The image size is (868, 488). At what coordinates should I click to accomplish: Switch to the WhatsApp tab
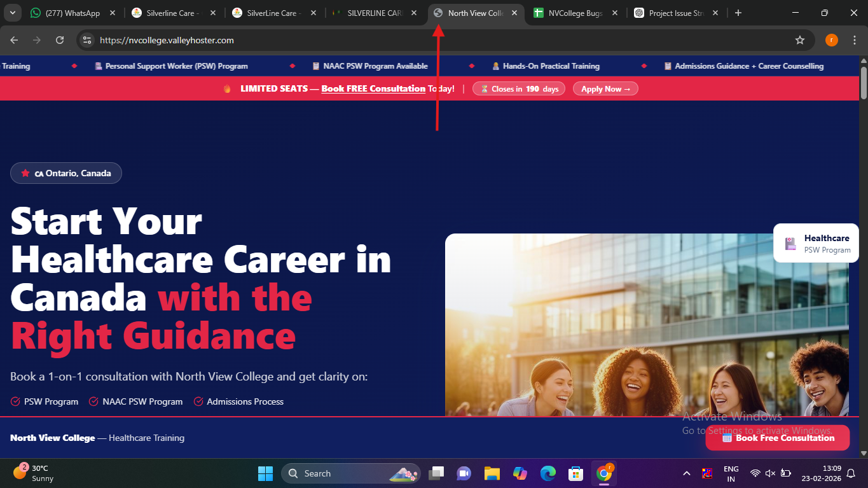tap(73, 13)
